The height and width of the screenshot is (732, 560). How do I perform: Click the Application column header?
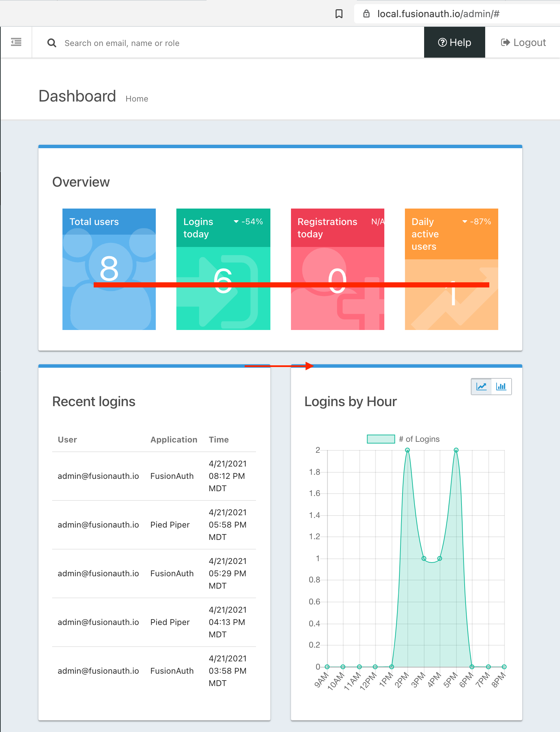[x=174, y=440]
